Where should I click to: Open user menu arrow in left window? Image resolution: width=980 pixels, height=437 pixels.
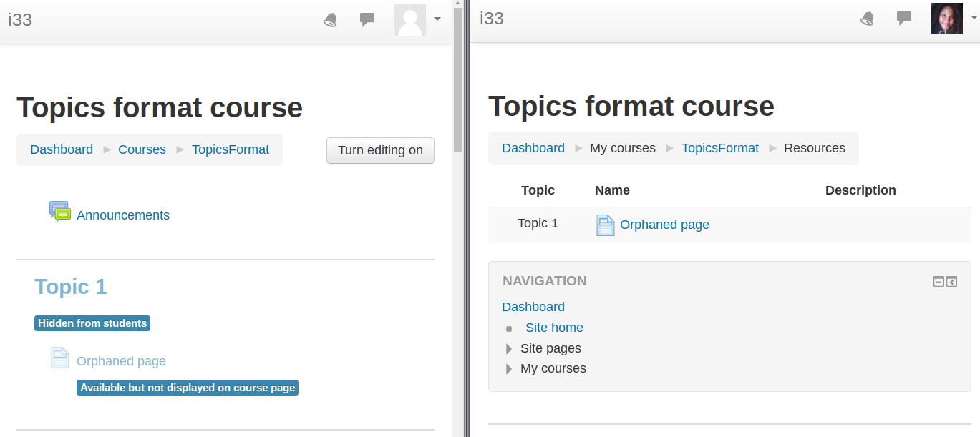tap(437, 19)
